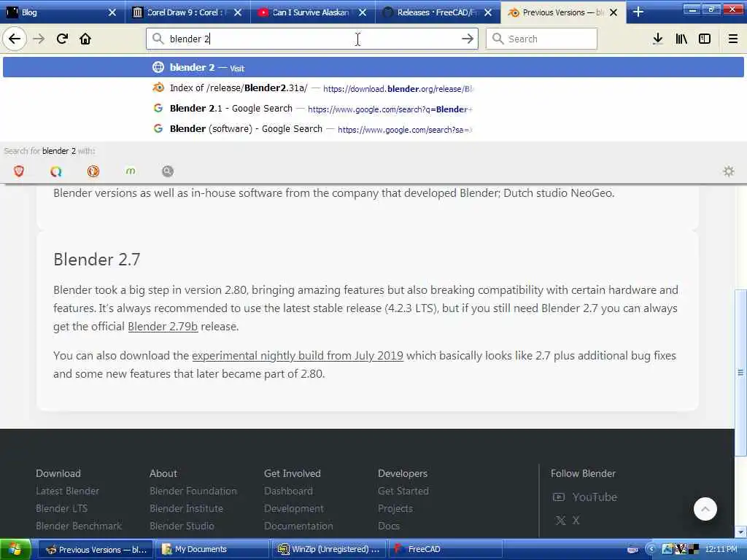Open the Blender Benchmark footer link

tap(79, 526)
